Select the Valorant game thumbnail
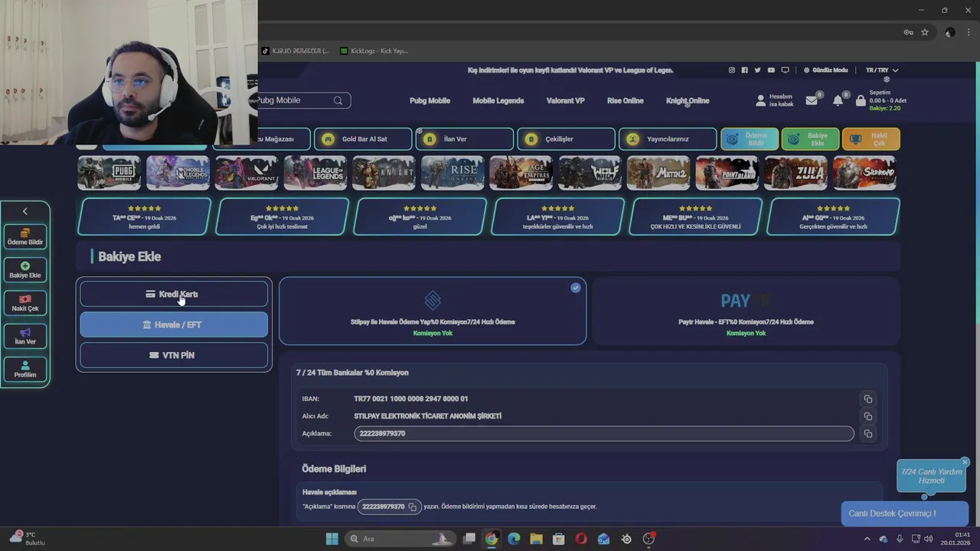 click(247, 173)
